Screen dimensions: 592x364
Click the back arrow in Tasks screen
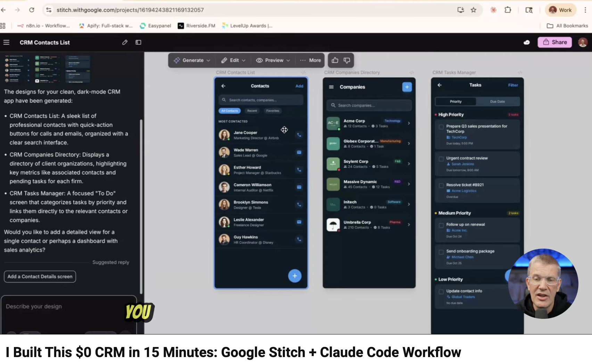pos(439,85)
